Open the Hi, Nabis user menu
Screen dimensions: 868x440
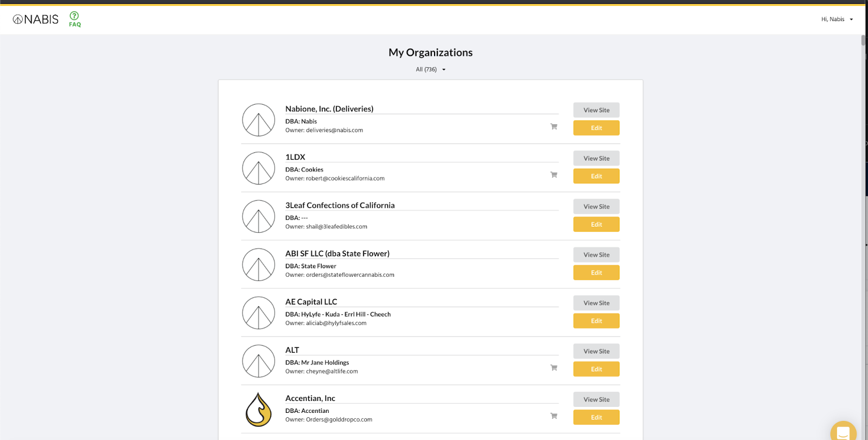(x=837, y=20)
